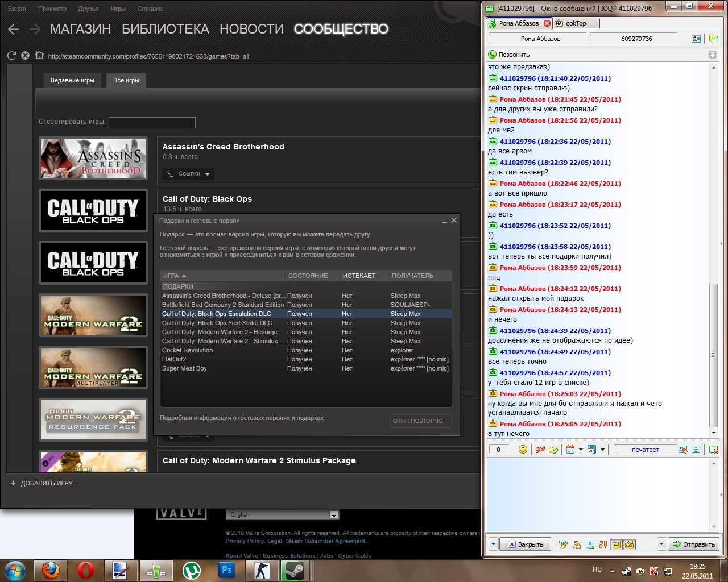Open the Steam menu

tap(17, 9)
